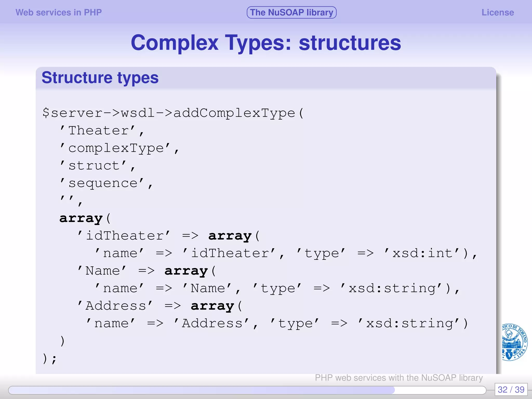
Task: Click the 'sequence' string argument
Action: click(x=103, y=183)
